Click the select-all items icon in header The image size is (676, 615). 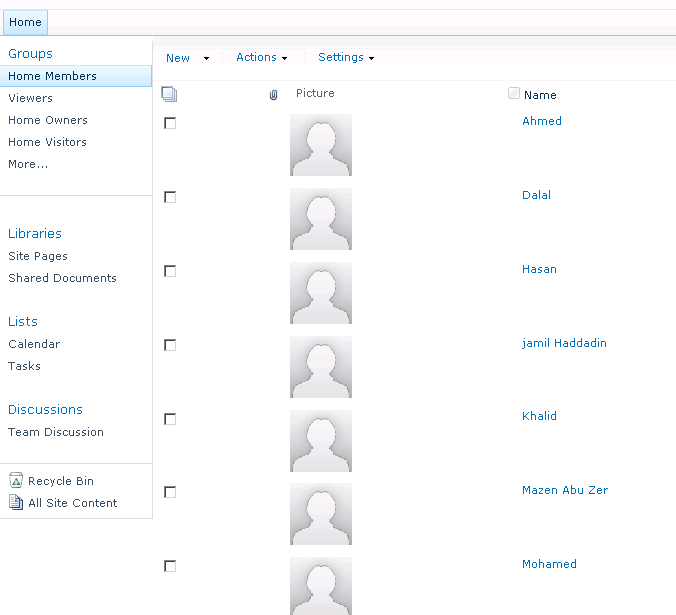169,94
